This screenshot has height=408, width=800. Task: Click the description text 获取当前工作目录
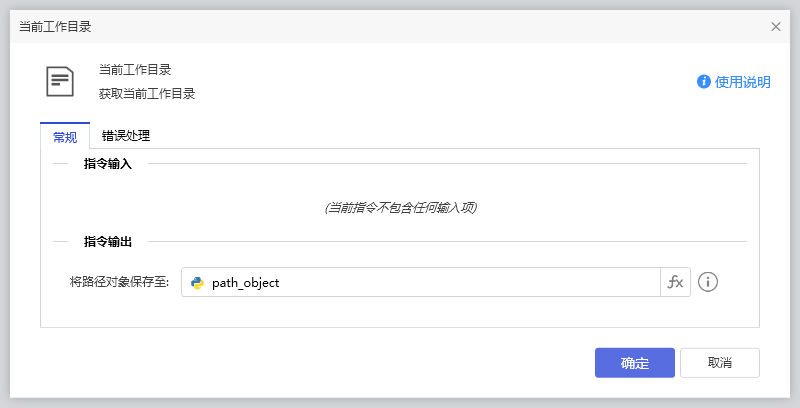(146, 94)
